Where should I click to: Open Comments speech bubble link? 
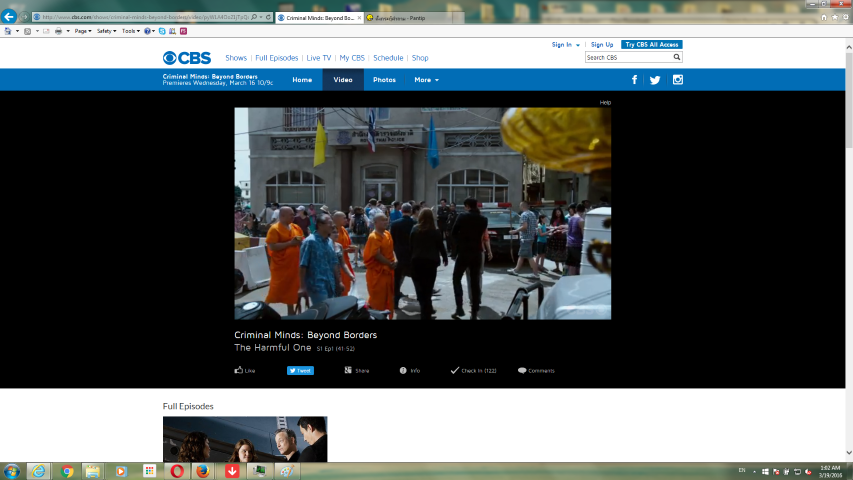pyautogui.click(x=536, y=371)
